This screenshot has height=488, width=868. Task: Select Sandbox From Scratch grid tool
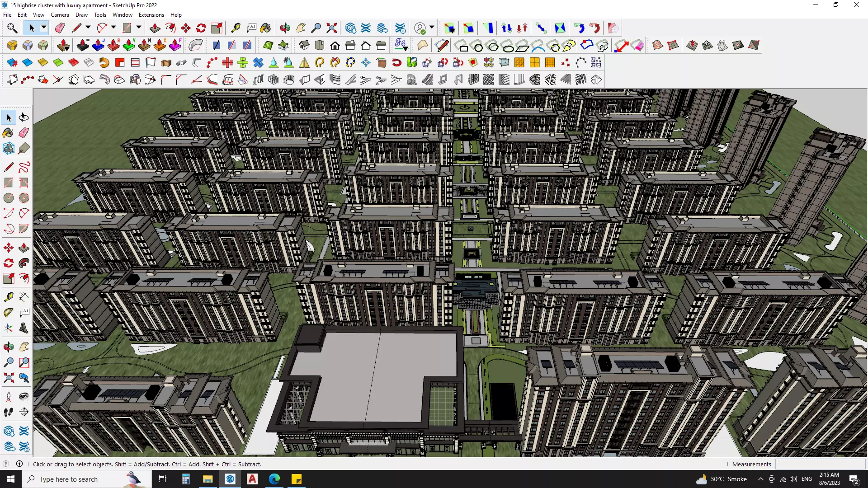673,45
